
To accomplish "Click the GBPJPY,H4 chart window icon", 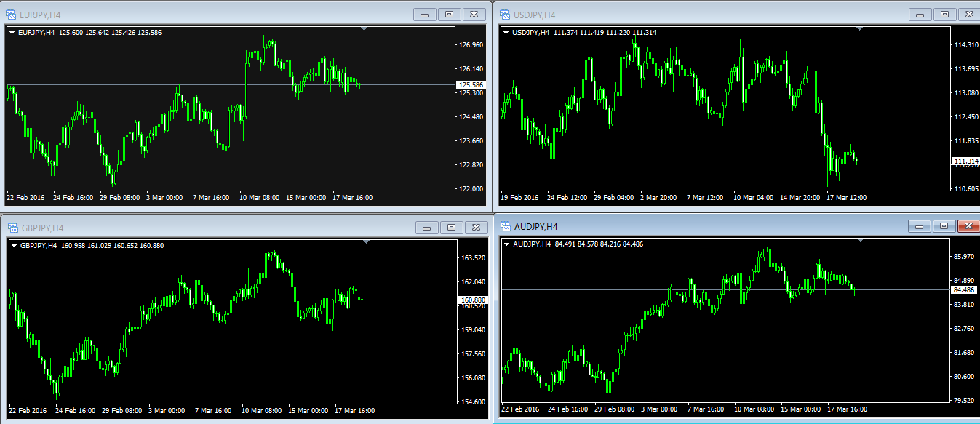I will click(x=10, y=228).
